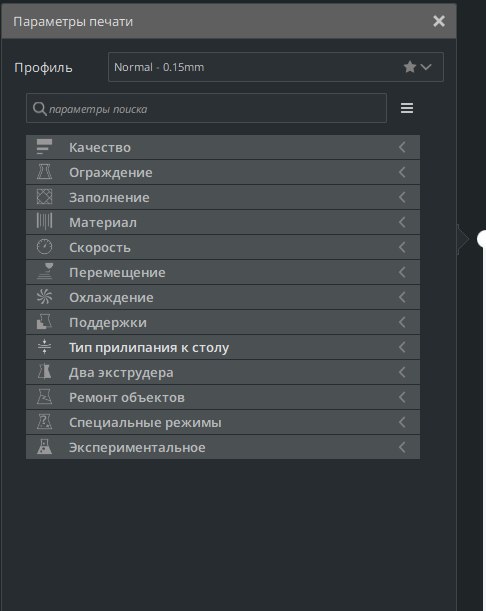Viewport: 486px width, 611px height.
Task: Select the Экспериментальное label
Action: (x=137, y=447)
